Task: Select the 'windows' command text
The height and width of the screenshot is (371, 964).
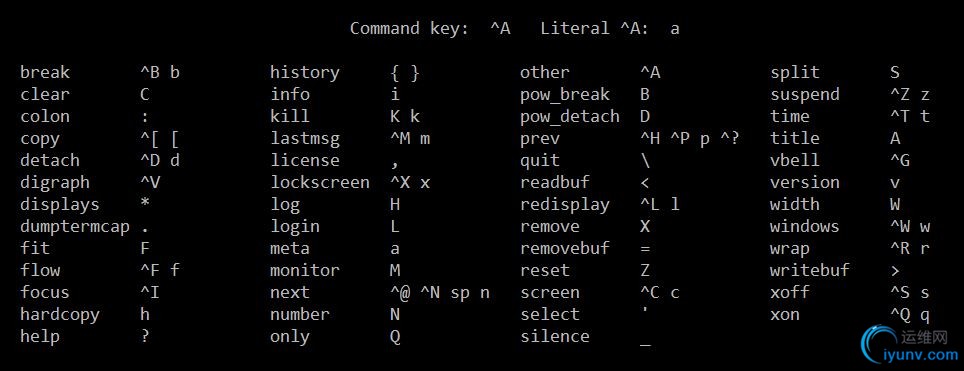Action: (804, 226)
